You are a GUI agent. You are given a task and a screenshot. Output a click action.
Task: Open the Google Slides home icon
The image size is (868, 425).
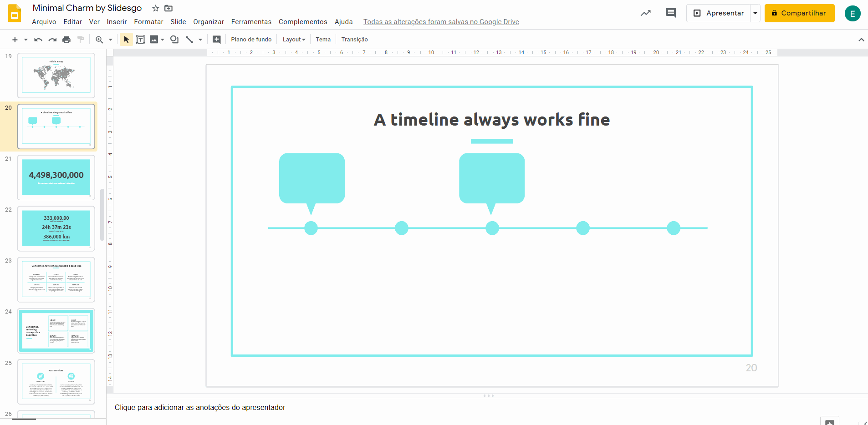point(15,13)
